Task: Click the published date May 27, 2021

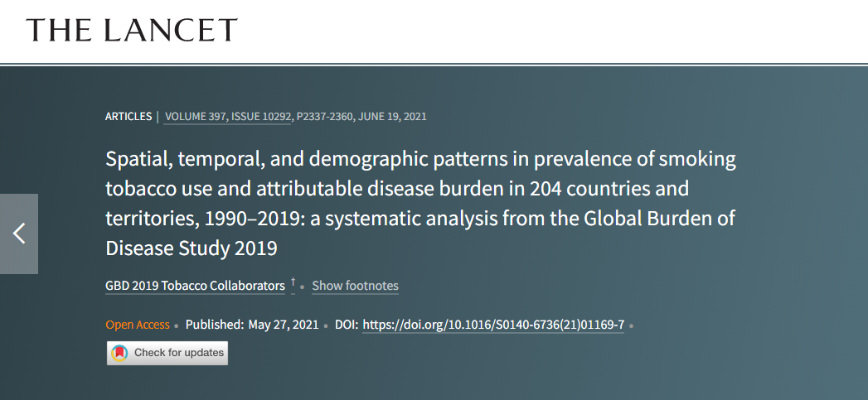Action: (284, 325)
